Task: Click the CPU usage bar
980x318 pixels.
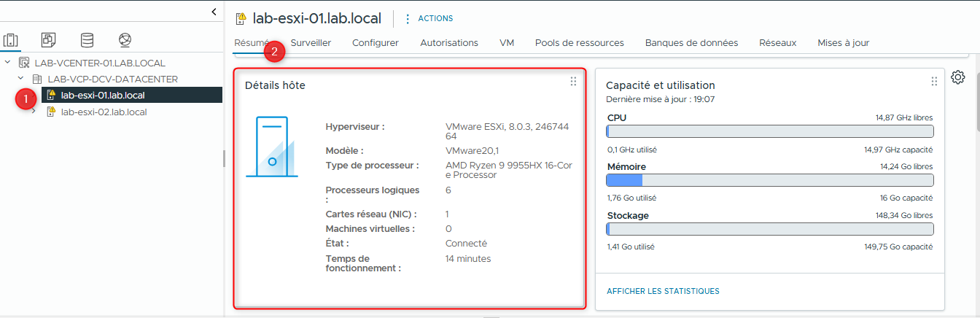Action: 770,131
